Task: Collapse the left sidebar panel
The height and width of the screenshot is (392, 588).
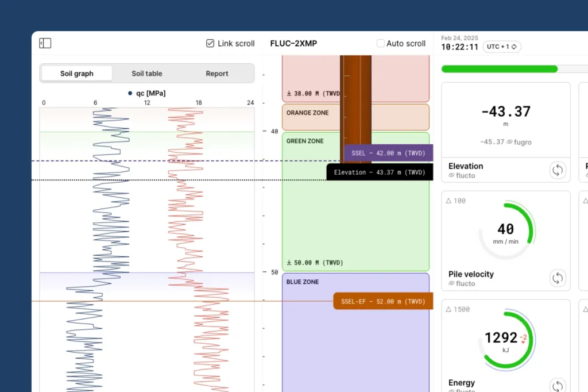Action: pyautogui.click(x=45, y=43)
